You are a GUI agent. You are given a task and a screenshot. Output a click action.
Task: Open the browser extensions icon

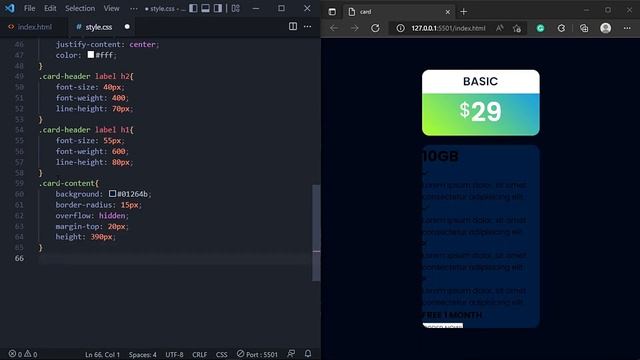[x=562, y=28]
